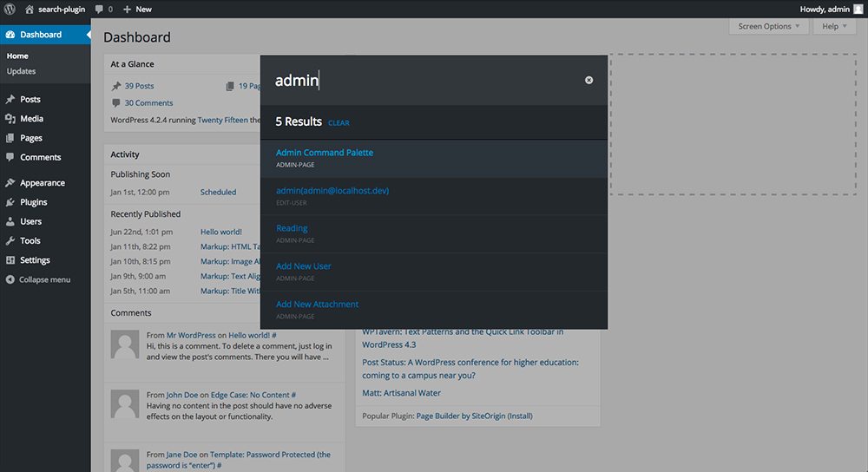Image resolution: width=868 pixels, height=472 pixels.
Task: Click the Comments label in sidebar
Action: pyautogui.click(x=41, y=157)
